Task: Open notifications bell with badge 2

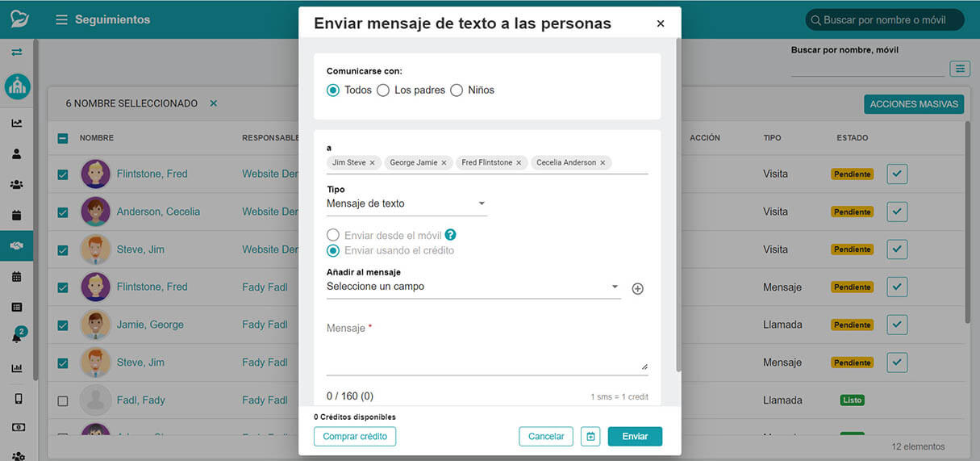Action: 18,336
